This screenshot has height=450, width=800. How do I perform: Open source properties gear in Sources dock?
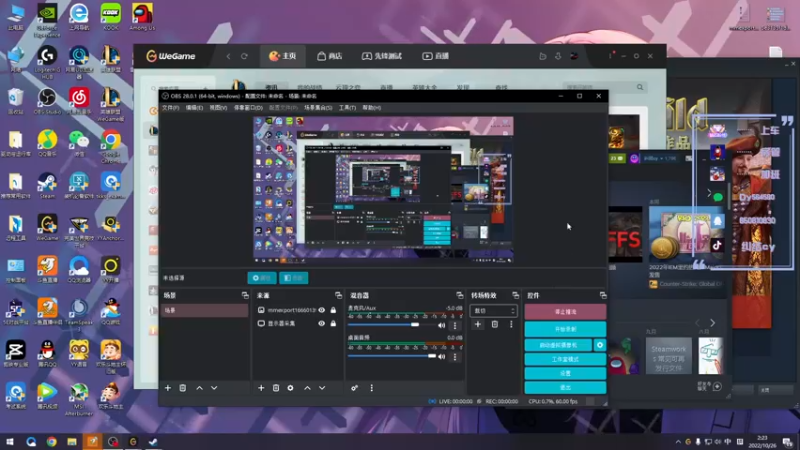coord(290,388)
